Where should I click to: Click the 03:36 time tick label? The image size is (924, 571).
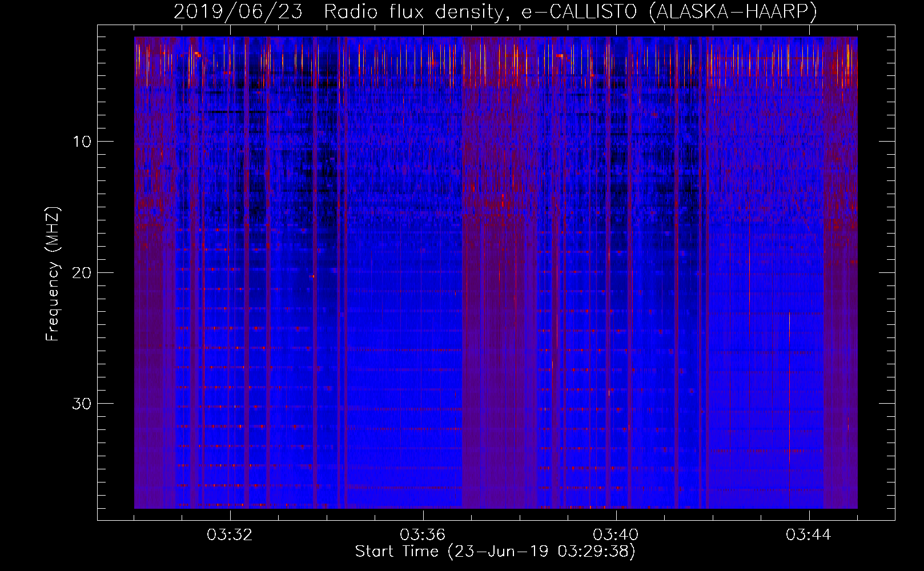coord(423,535)
